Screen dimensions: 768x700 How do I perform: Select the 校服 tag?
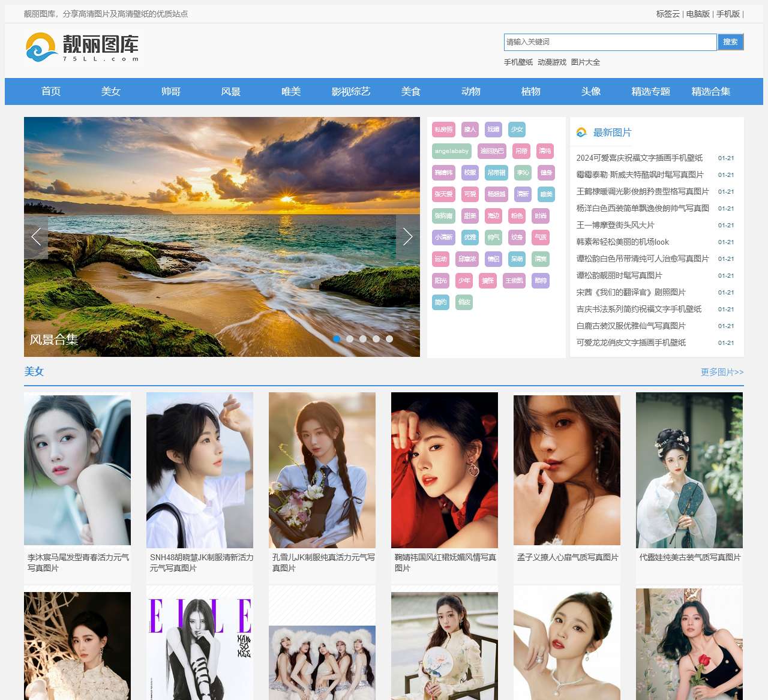point(470,173)
